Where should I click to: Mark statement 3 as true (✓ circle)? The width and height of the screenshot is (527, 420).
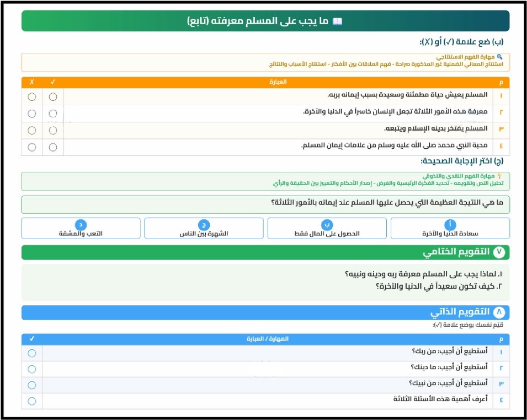pos(53,130)
